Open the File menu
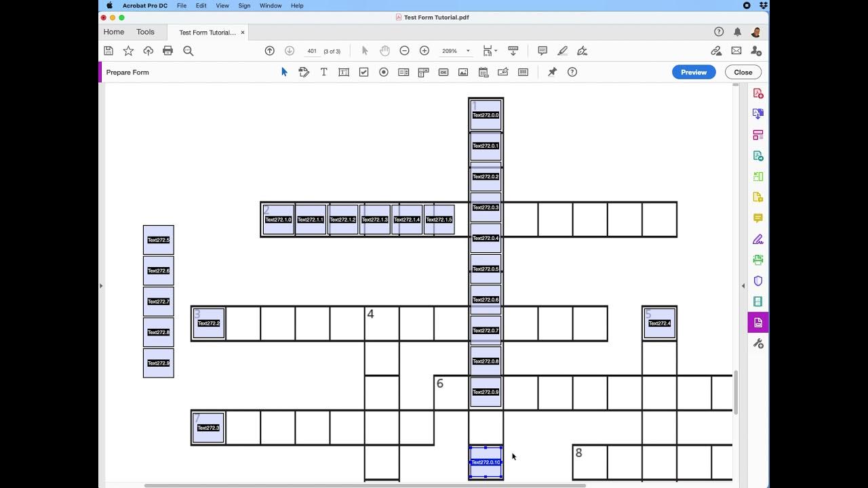This screenshot has height=488, width=868. coord(182,5)
